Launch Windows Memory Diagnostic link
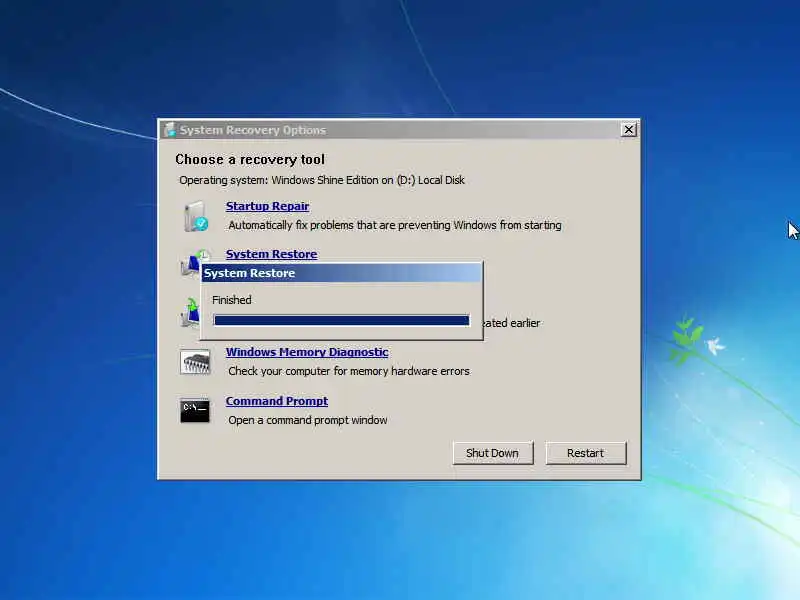 pyautogui.click(x=307, y=352)
